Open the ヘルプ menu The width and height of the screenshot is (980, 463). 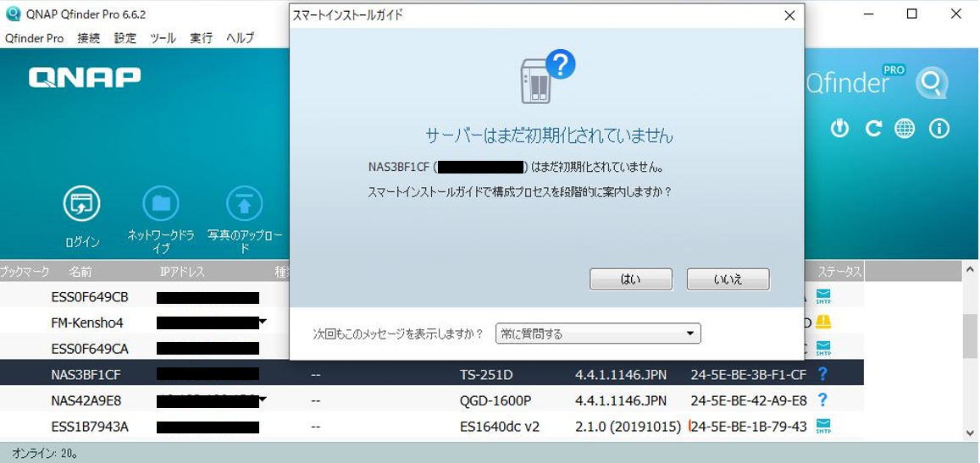click(x=240, y=38)
